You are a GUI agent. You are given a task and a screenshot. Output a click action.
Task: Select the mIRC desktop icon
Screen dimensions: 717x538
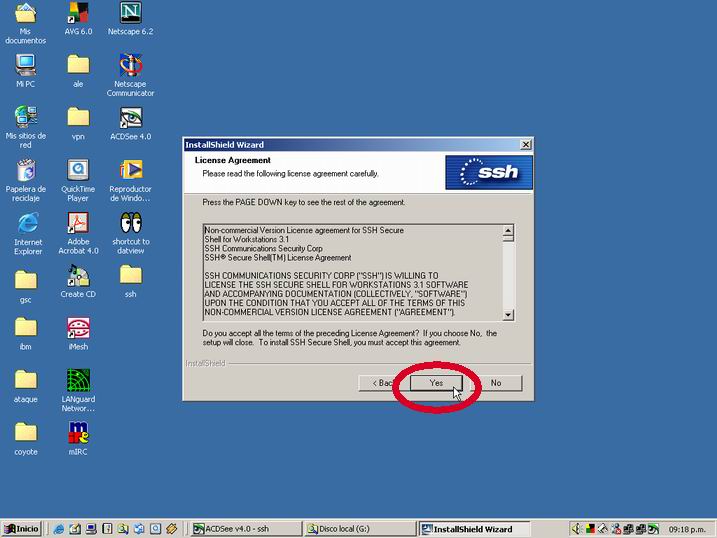pyautogui.click(x=78, y=439)
